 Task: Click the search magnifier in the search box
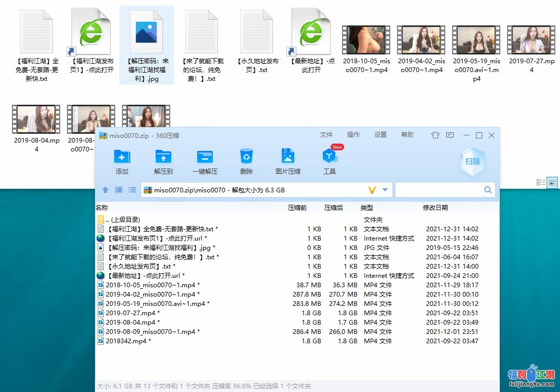487,190
